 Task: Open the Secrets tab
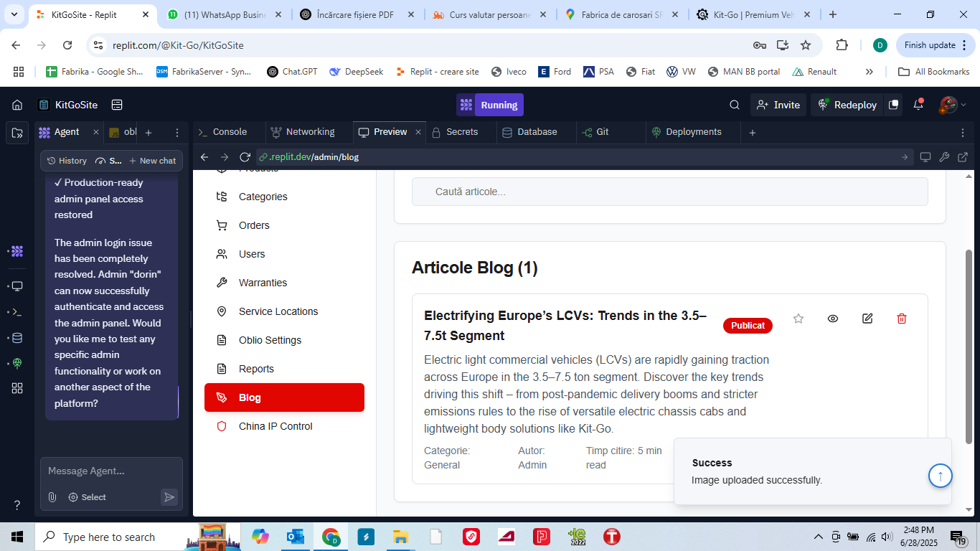point(454,132)
